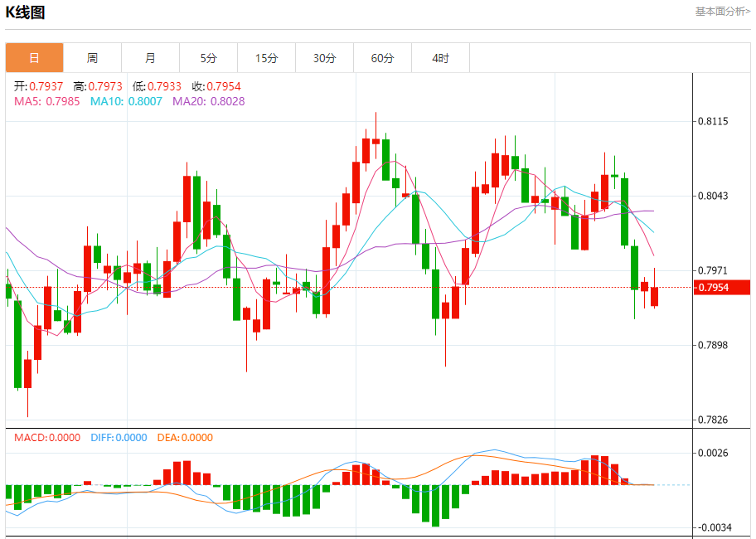This screenshot has width=756, height=539.
Task: Click the MA5 0.7985 legend label
Action: [46, 101]
